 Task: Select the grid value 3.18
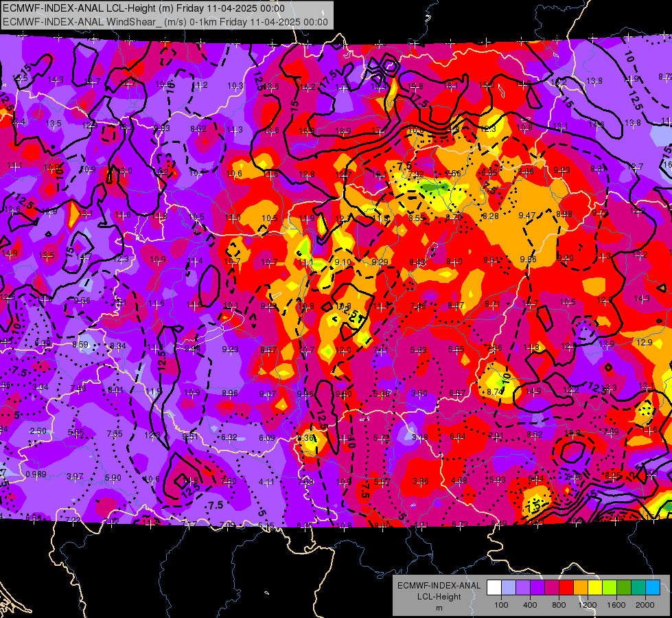tap(419, 437)
